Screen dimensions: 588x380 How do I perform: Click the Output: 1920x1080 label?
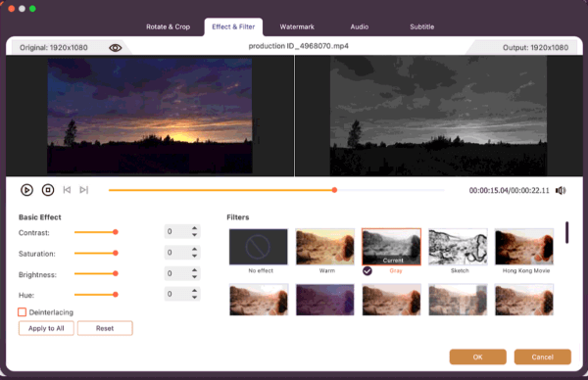coord(535,48)
